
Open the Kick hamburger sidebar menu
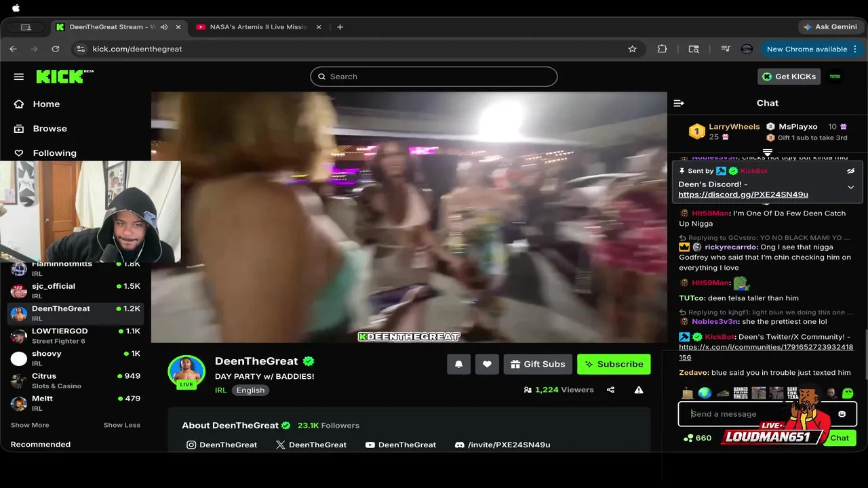coord(18,77)
